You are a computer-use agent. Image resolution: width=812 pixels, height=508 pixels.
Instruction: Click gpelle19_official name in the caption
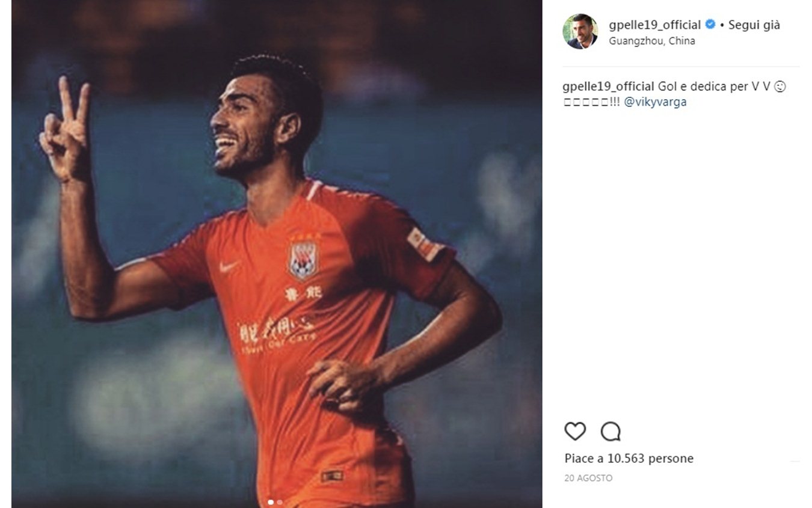(x=608, y=87)
